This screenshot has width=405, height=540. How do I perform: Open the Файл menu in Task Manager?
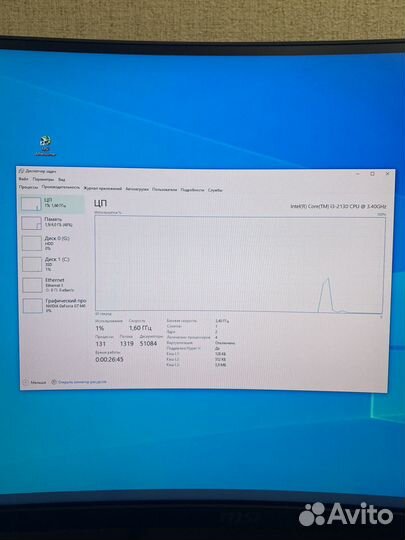tap(23, 179)
